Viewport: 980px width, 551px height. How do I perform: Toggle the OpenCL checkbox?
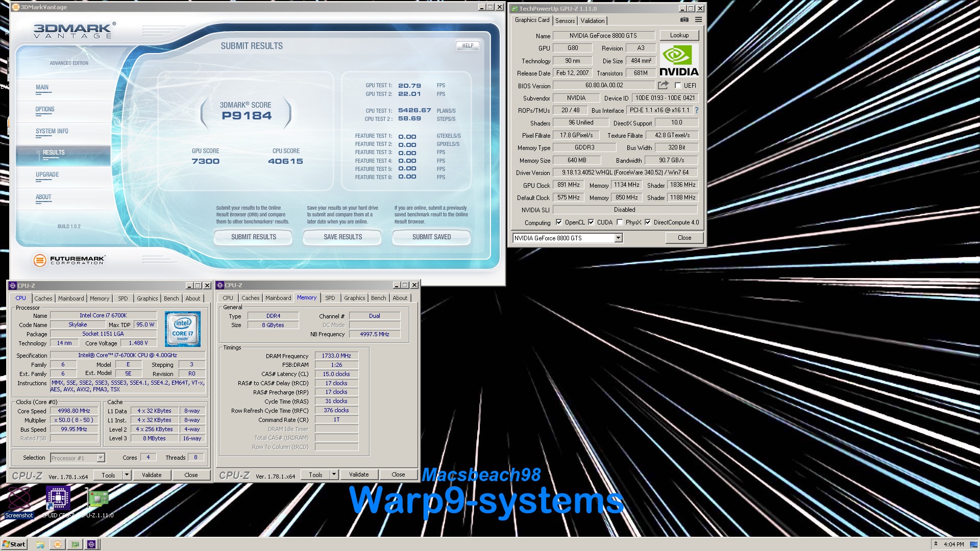pos(559,222)
